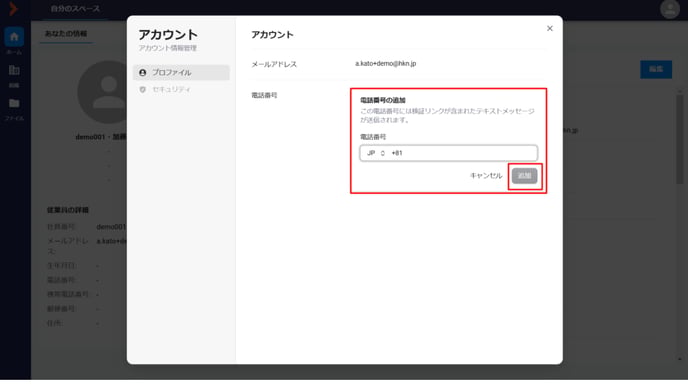Click the orange app logo at top left
Viewport: 688px width, 387px height.
click(13, 8)
